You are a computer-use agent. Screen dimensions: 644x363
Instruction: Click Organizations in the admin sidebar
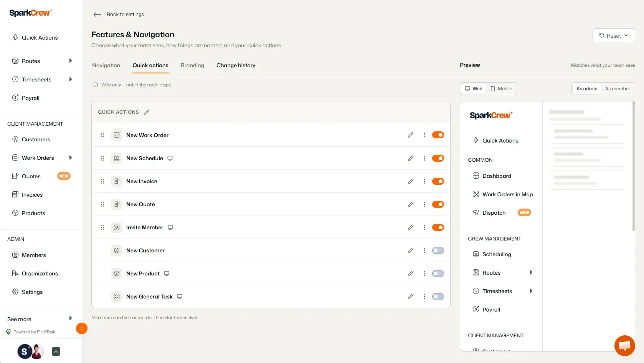click(x=40, y=273)
